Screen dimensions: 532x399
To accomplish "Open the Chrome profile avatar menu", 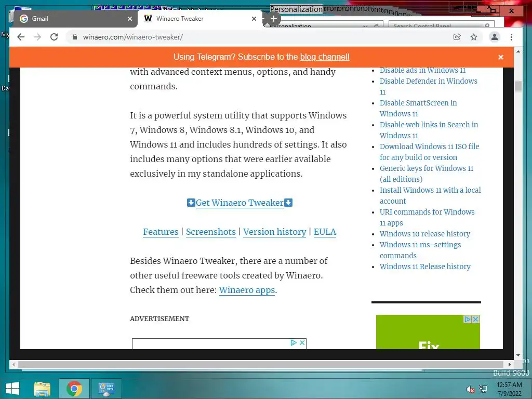I will 495,37.
